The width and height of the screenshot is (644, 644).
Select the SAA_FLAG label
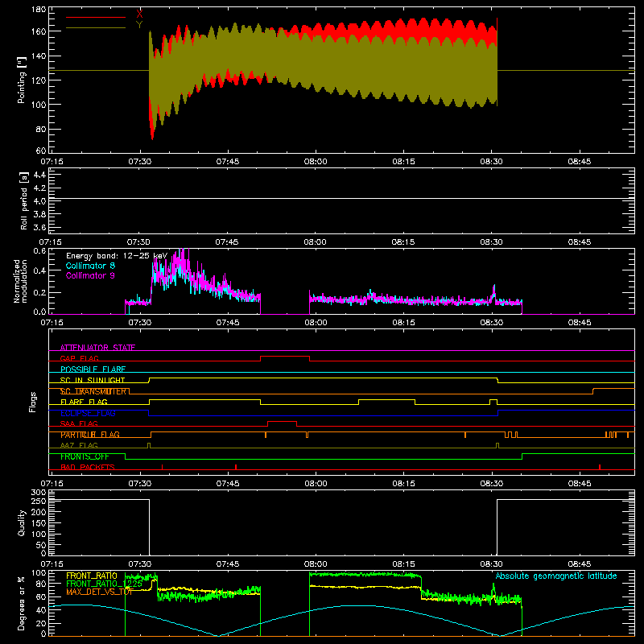click(x=79, y=423)
